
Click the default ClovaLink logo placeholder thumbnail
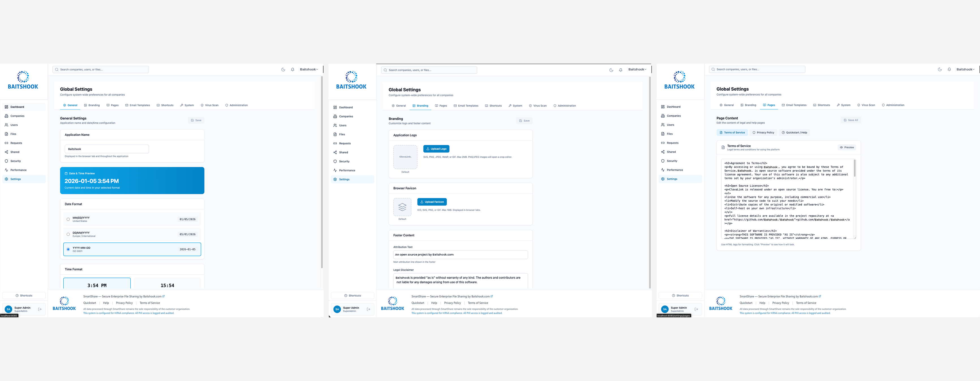point(405,157)
